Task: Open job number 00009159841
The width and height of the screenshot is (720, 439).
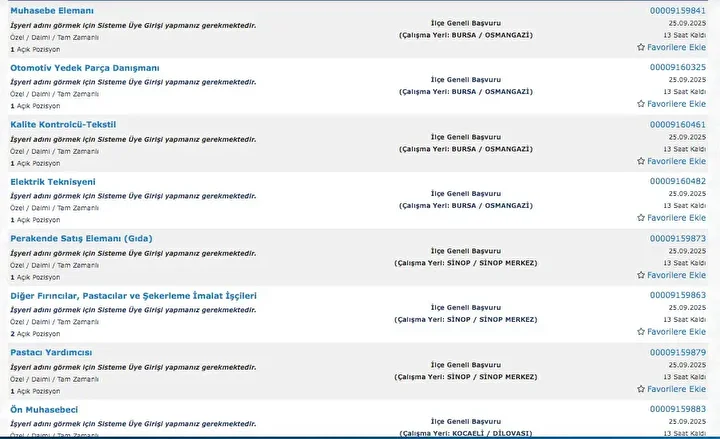Action: click(x=677, y=10)
